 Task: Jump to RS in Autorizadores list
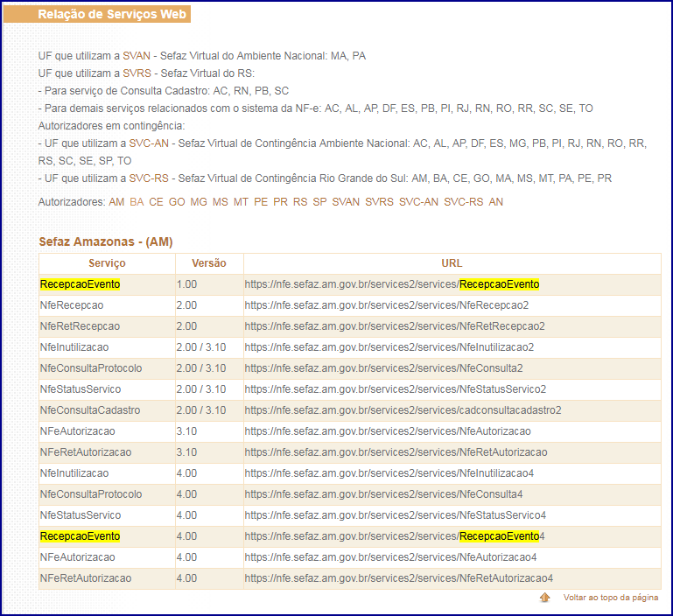pyautogui.click(x=300, y=202)
